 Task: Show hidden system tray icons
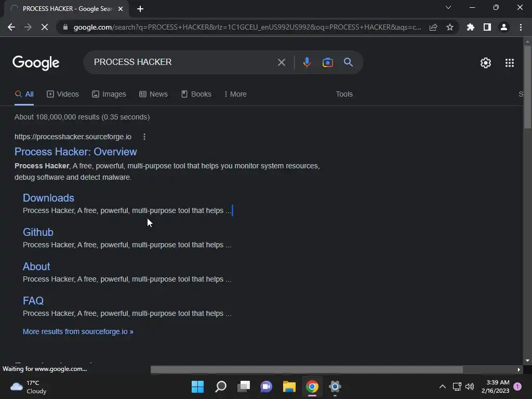point(443,387)
